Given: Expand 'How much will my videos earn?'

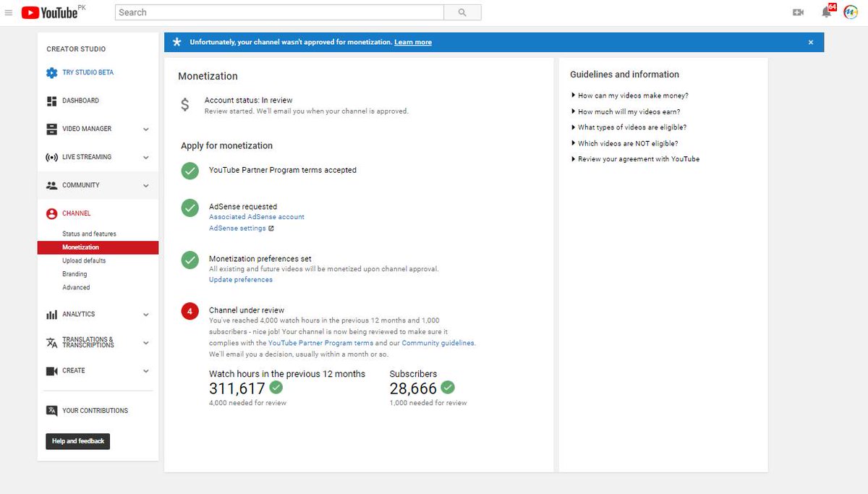Looking at the screenshot, I should pos(626,111).
